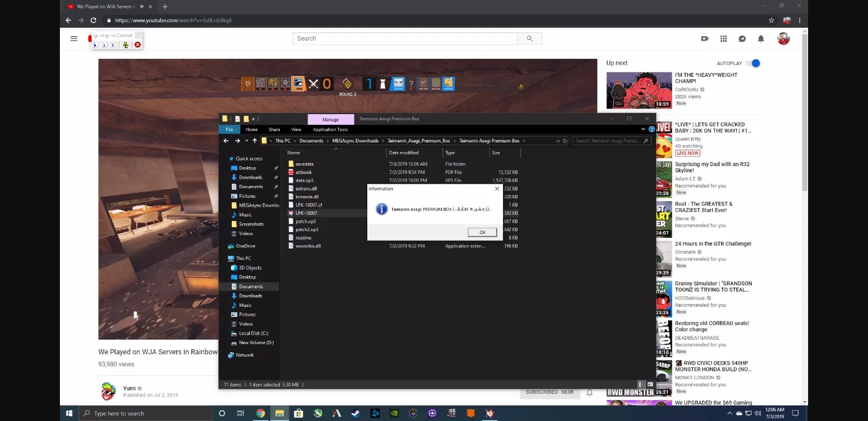This screenshot has height=421, width=868.
Task: Bookmark this page with the star icon
Action: (x=771, y=20)
